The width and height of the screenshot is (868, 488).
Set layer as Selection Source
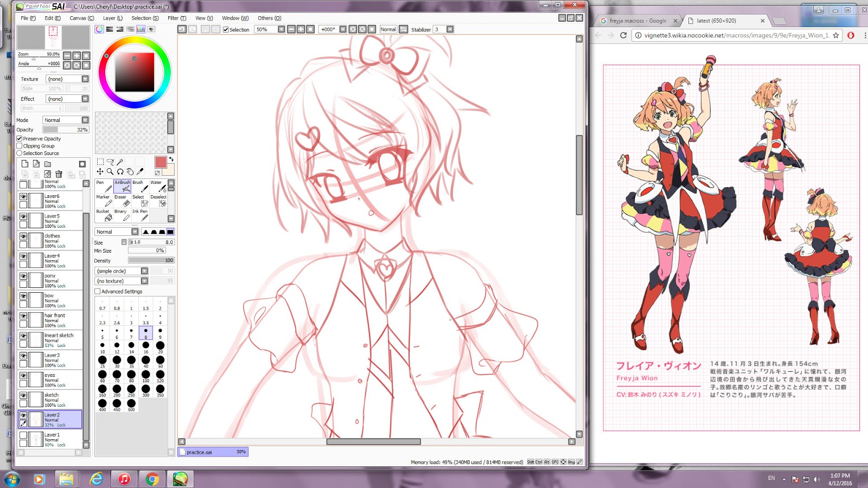(20, 153)
